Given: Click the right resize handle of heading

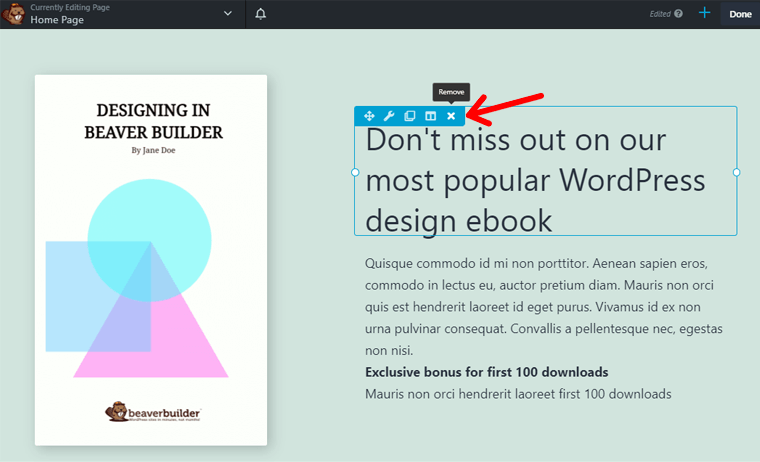Looking at the screenshot, I should pyautogui.click(x=737, y=172).
